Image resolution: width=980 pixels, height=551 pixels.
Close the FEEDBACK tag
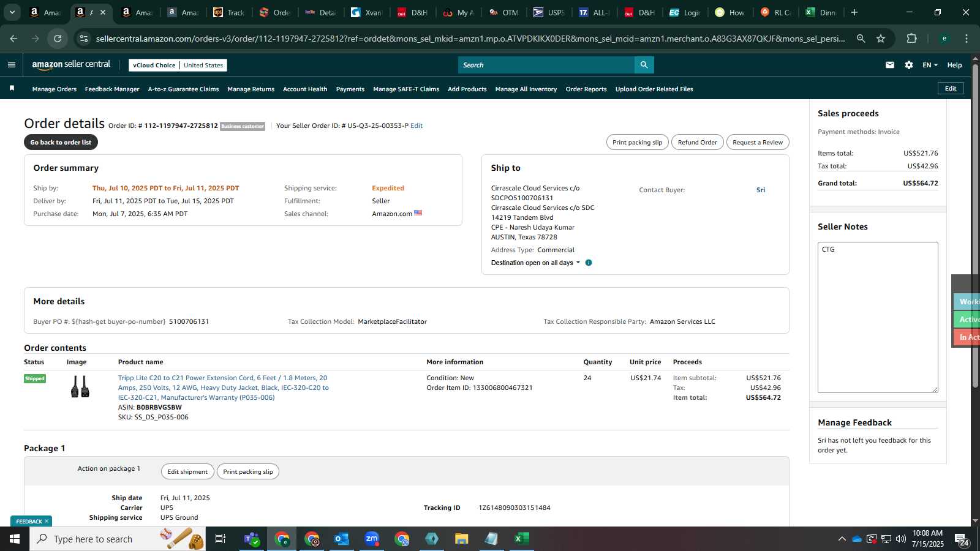click(x=47, y=521)
